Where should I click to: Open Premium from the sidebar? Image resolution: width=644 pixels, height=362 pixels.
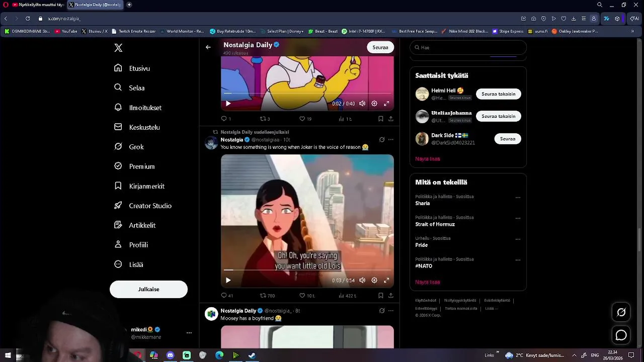click(x=134, y=166)
